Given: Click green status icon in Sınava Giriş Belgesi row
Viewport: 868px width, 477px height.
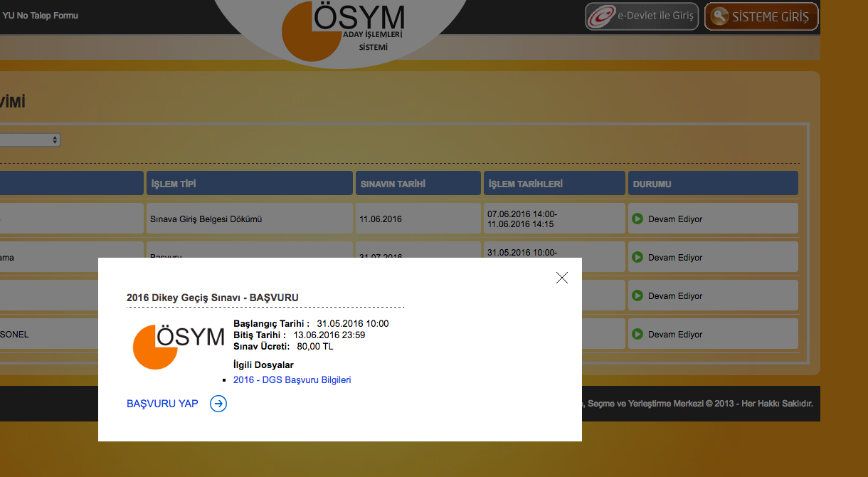Looking at the screenshot, I should (x=637, y=219).
